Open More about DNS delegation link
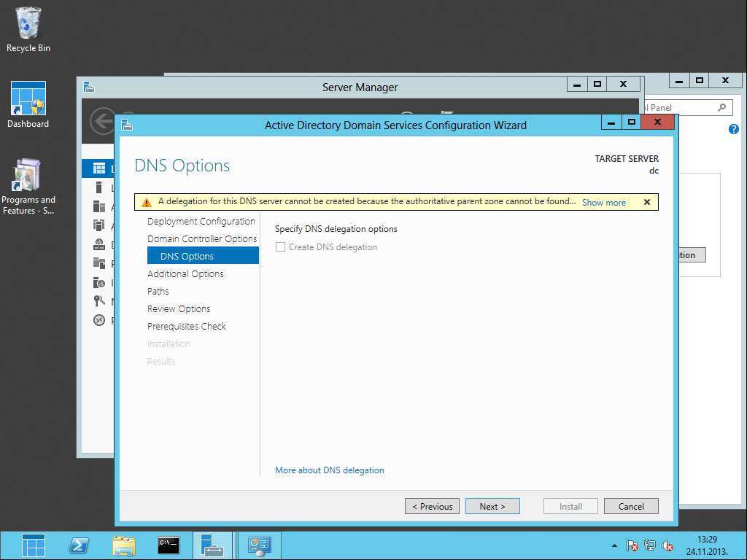Viewport: 747px width, 560px height. coord(330,470)
